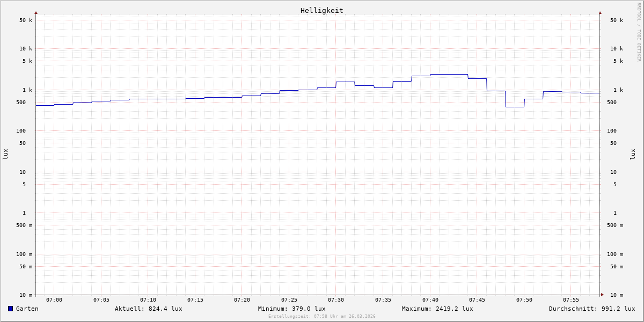Click the left vertical lux axis title

[5, 154]
